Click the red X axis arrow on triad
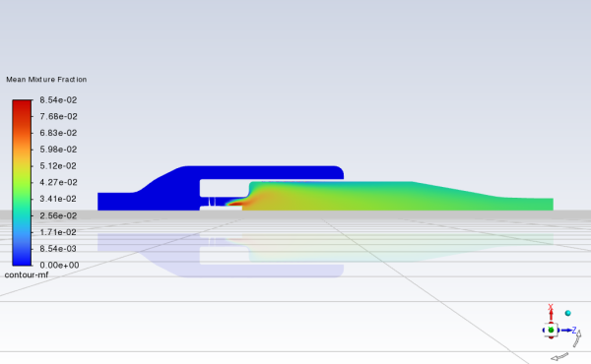Viewport: 591px width, 364px height. click(551, 314)
